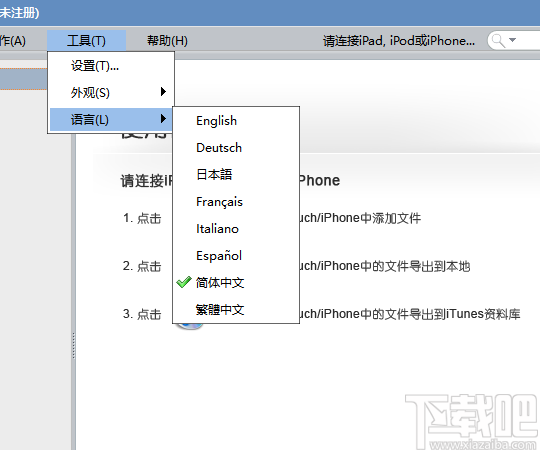The width and height of the screenshot is (540, 450).
Task: Select 繁體中文 language
Action: [236, 310]
